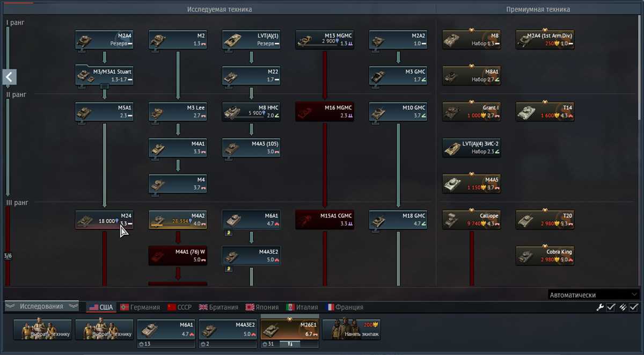Screen dimensions: 644x355
Task: Toggle the checkbox next to ammo-stripes icon
Action: [x=634, y=307]
